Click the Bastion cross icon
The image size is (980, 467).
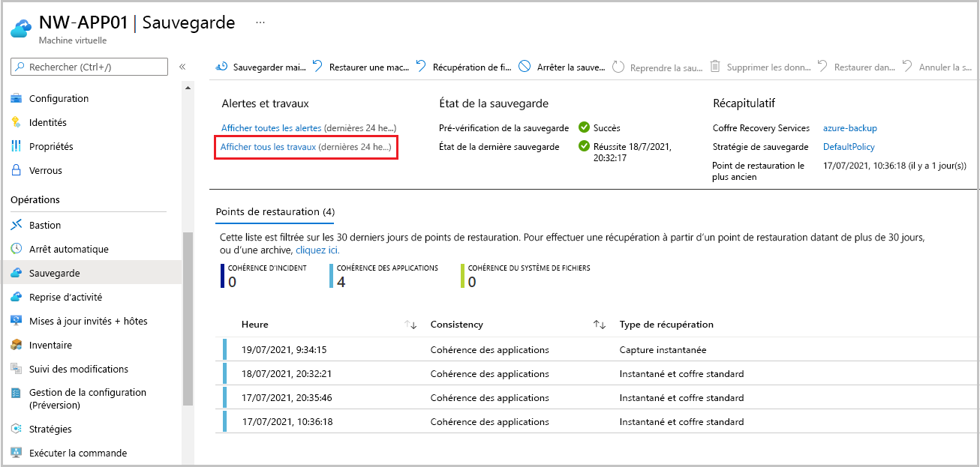(17, 225)
